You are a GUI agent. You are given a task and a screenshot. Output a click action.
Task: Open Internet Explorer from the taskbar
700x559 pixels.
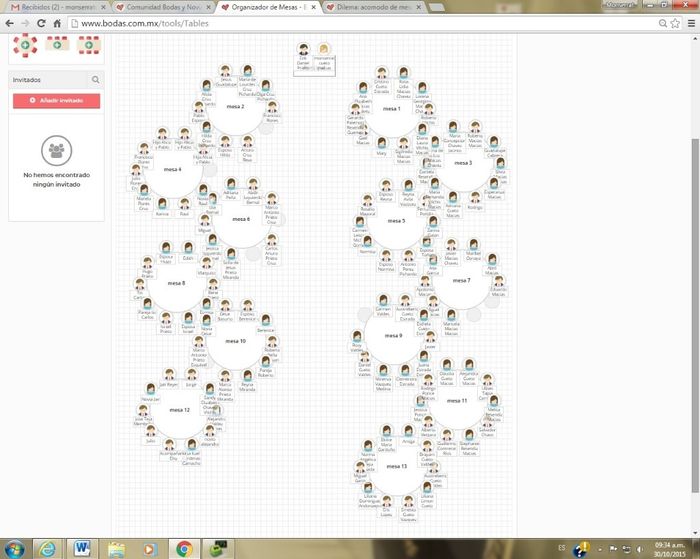[x=46, y=548]
